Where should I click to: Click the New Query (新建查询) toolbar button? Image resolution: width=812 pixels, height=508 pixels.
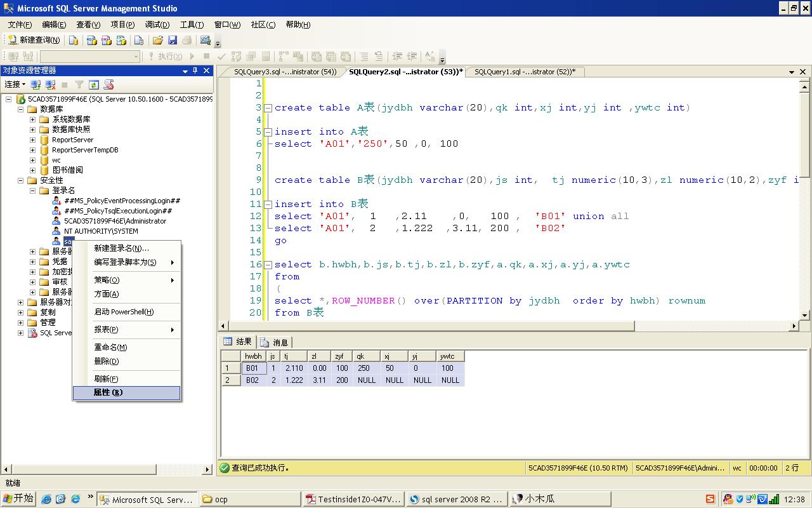34,40
